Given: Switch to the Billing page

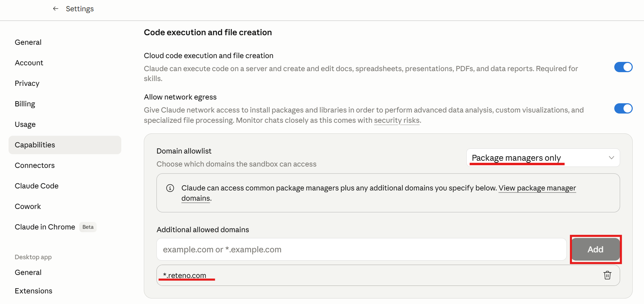Looking at the screenshot, I should [25, 104].
